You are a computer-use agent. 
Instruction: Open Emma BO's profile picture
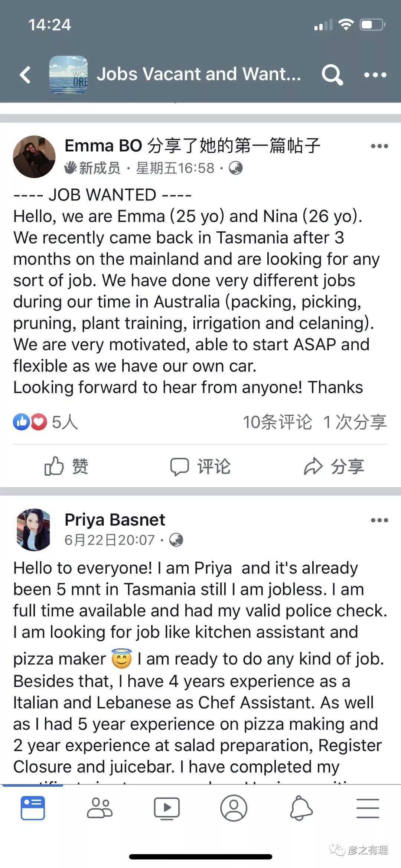coord(34,157)
